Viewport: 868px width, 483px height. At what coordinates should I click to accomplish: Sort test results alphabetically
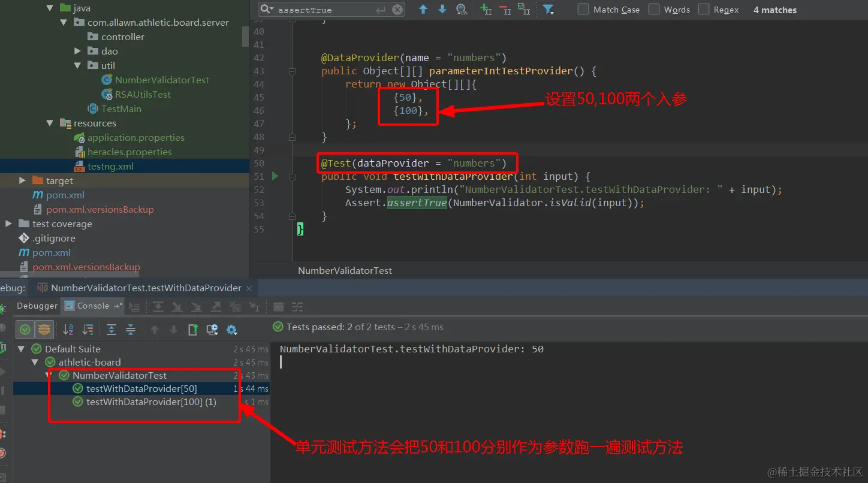(x=68, y=330)
